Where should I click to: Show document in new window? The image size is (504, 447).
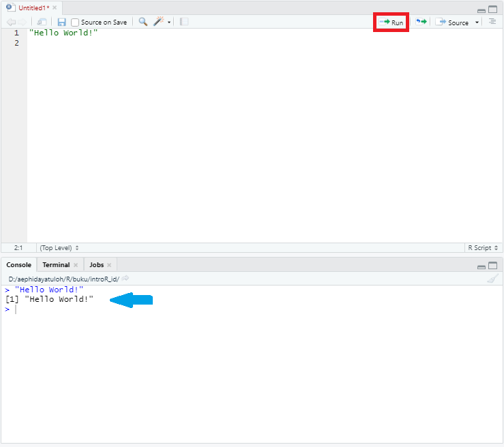point(42,22)
